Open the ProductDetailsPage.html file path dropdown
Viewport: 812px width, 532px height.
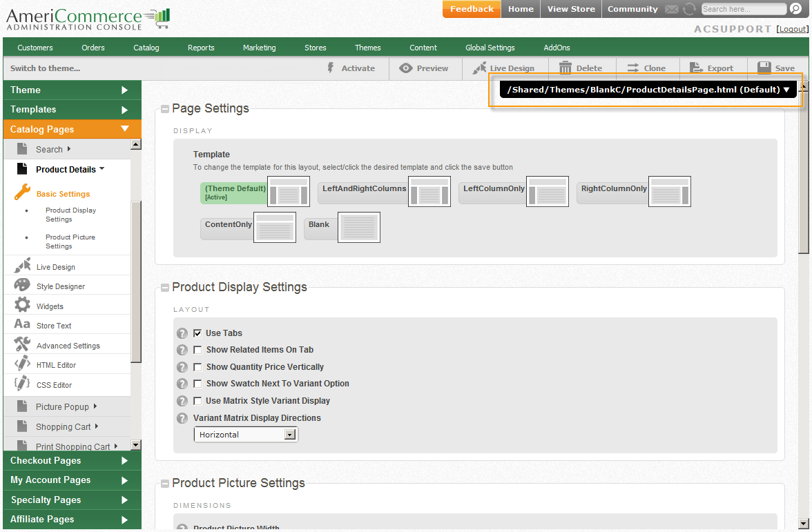click(x=648, y=90)
